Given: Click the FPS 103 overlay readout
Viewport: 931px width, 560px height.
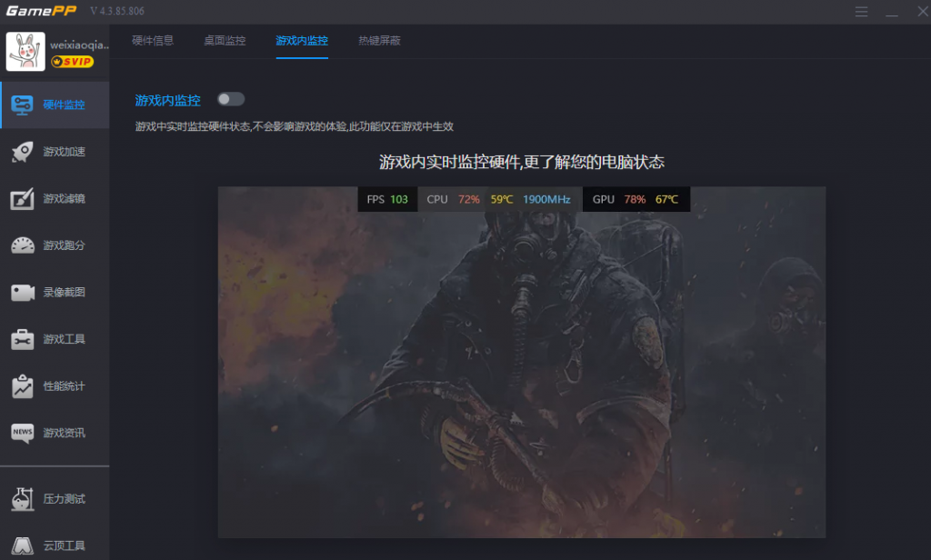Looking at the screenshot, I should coord(387,199).
